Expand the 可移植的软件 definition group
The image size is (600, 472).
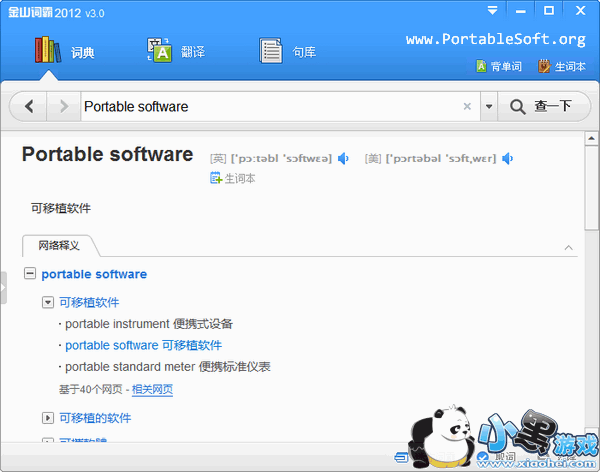pos(48,418)
